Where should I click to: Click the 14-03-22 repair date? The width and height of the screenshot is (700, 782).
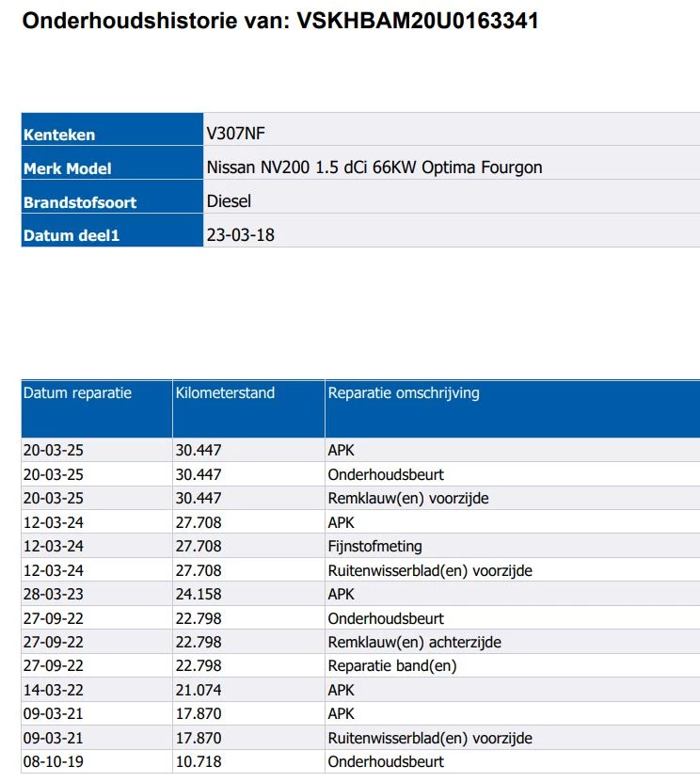pos(53,690)
